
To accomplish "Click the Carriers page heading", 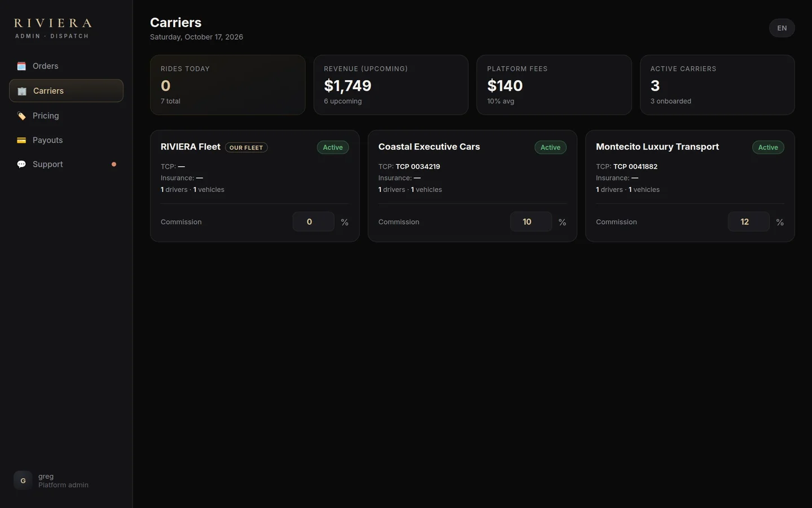I will (176, 23).
